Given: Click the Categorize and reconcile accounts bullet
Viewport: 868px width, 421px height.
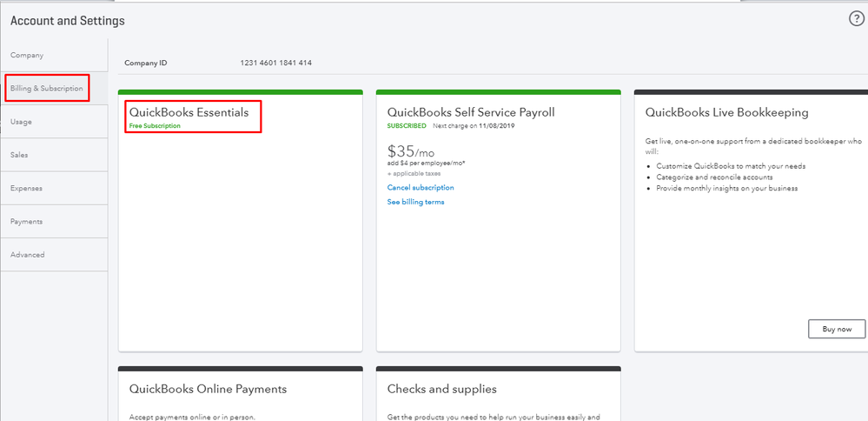Looking at the screenshot, I should [x=714, y=177].
